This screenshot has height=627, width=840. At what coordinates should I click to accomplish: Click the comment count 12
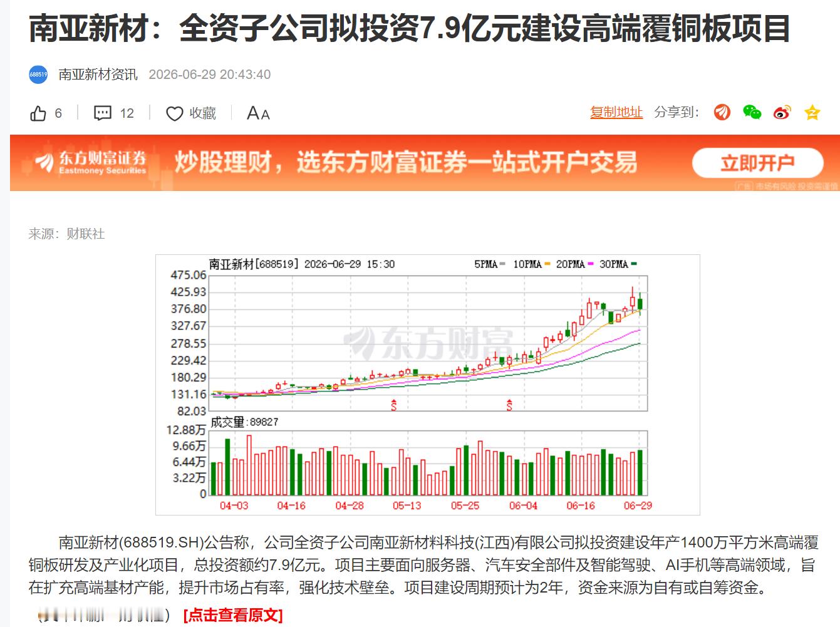127,113
